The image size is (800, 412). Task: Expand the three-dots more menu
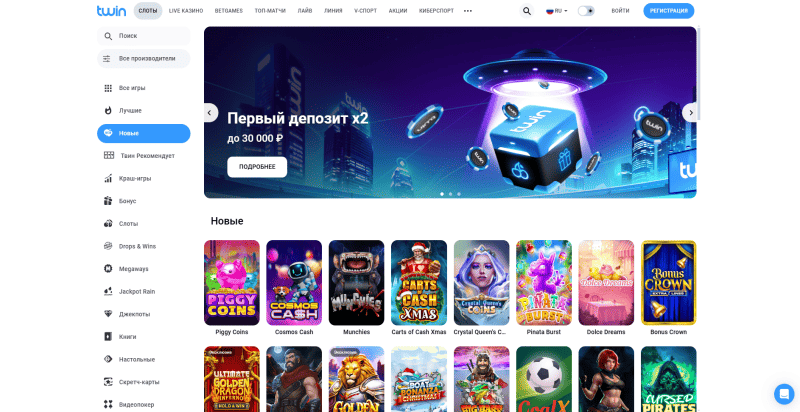[x=468, y=11]
